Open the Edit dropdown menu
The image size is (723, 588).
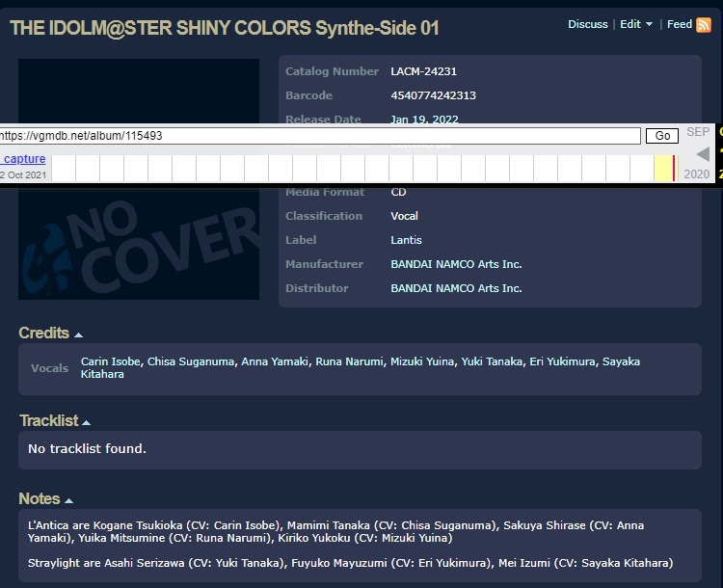pyautogui.click(x=636, y=24)
